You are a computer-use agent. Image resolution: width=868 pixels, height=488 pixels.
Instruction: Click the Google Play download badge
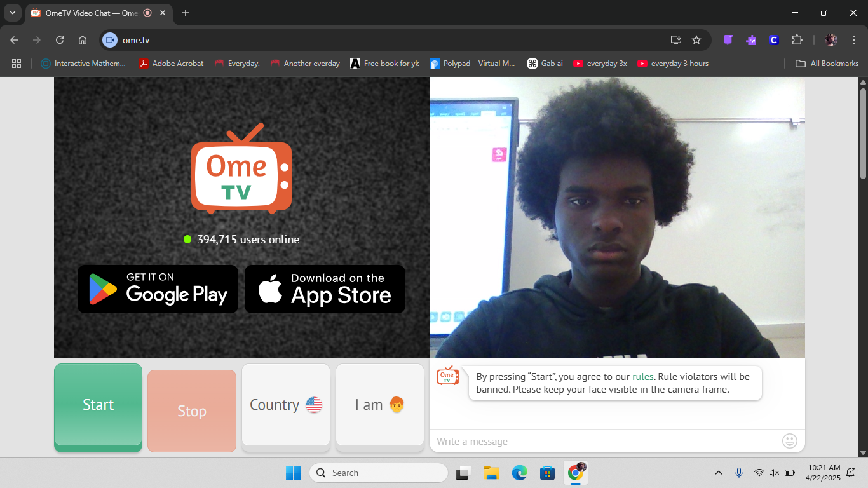(x=158, y=289)
